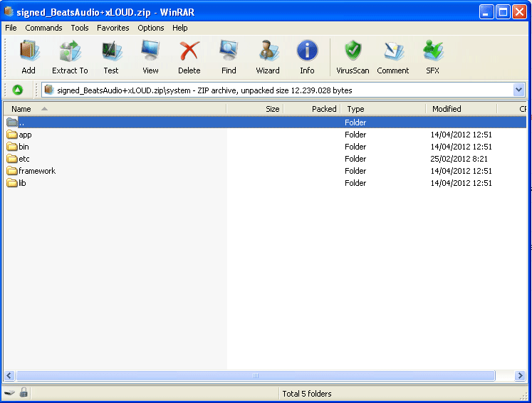Minimize the WinRAR window
Screen dimensions: 532x403
pyautogui.click(x=486, y=12)
